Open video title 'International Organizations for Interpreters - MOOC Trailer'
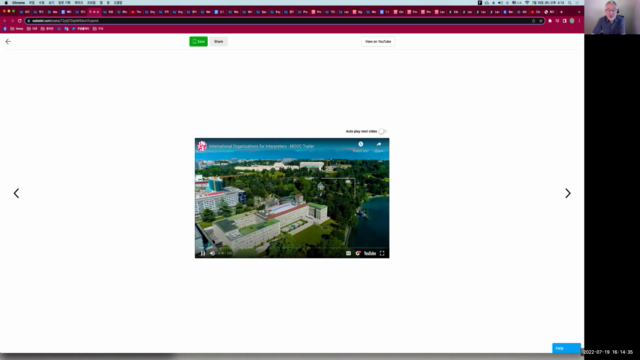Viewport: 640px width, 360px height. (262, 146)
